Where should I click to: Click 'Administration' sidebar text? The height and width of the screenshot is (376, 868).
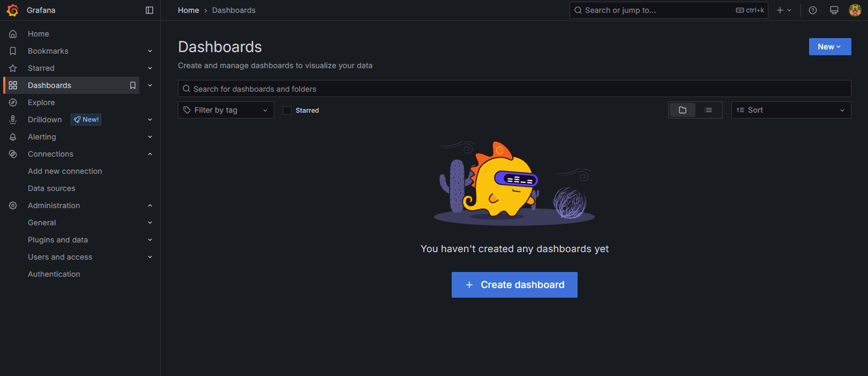pyautogui.click(x=54, y=205)
